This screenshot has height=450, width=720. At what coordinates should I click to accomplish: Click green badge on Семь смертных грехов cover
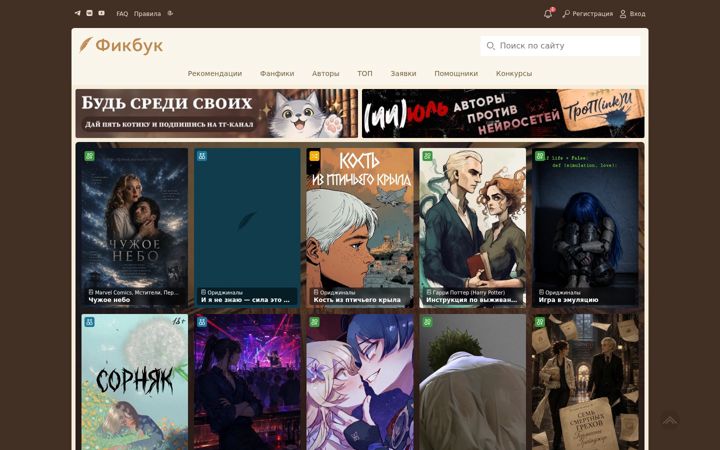540,322
